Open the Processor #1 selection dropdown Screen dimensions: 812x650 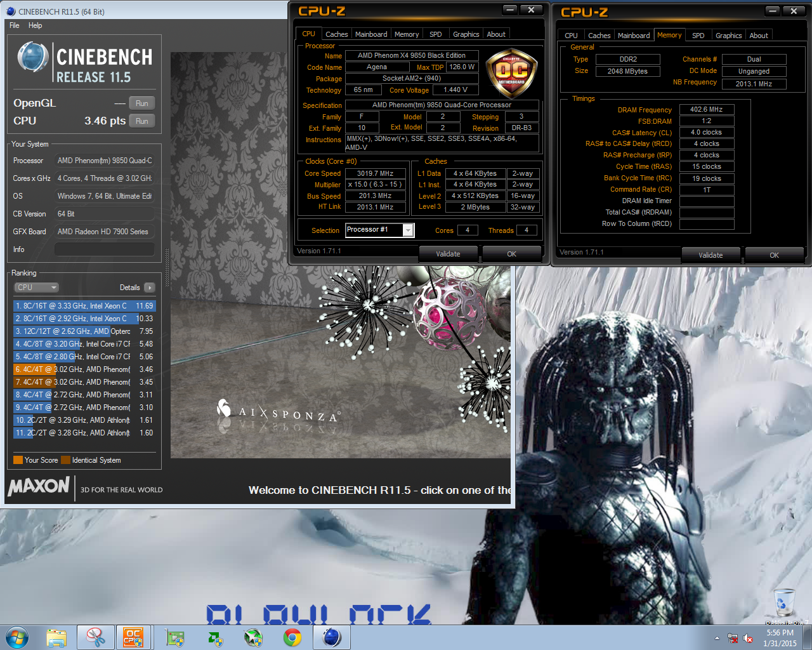[x=380, y=230]
